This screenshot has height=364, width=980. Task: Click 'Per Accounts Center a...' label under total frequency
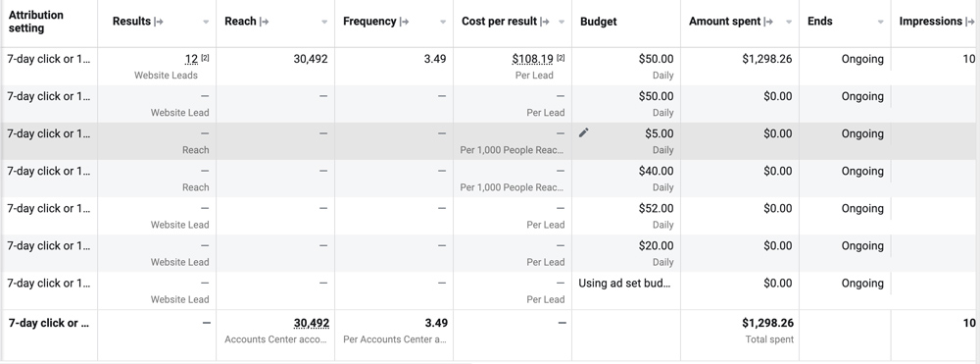(394, 339)
